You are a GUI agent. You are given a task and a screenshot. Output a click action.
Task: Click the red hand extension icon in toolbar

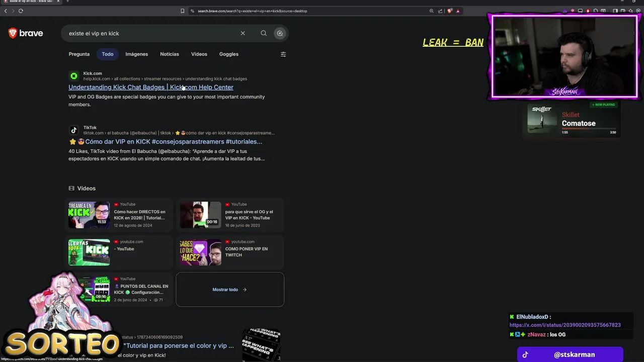pyautogui.click(x=588, y=11)
